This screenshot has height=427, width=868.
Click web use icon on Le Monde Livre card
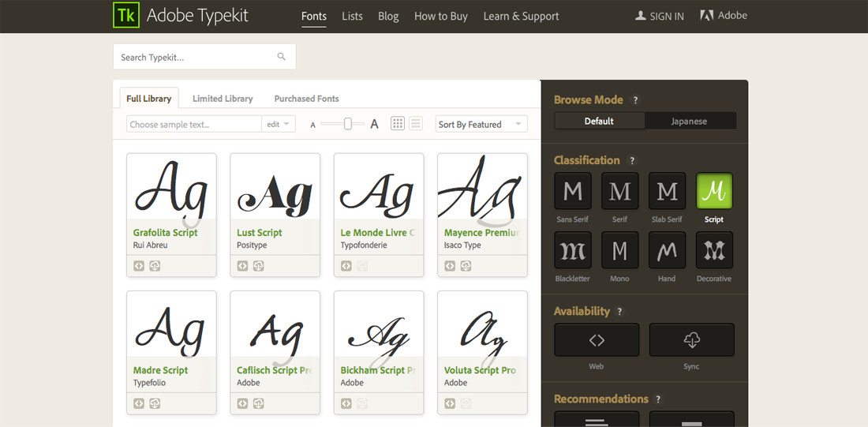tap(346, 266)
